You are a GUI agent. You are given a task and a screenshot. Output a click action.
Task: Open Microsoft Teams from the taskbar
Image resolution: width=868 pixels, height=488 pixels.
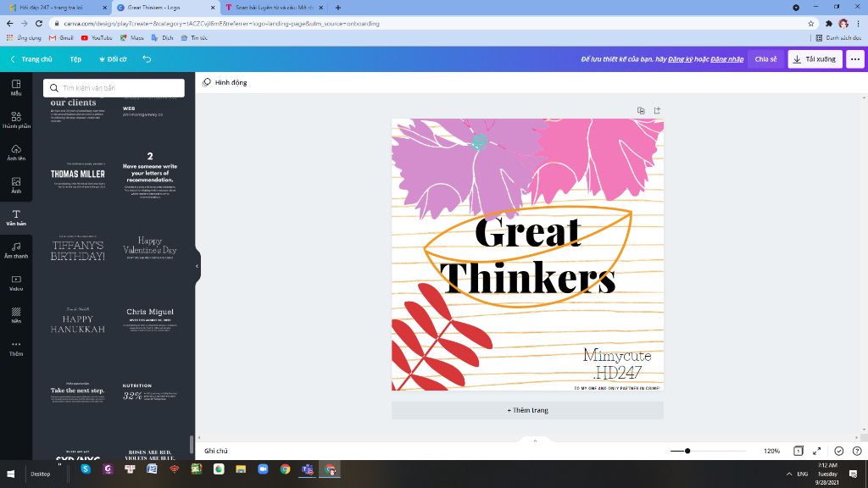click(x=307, y=469)
